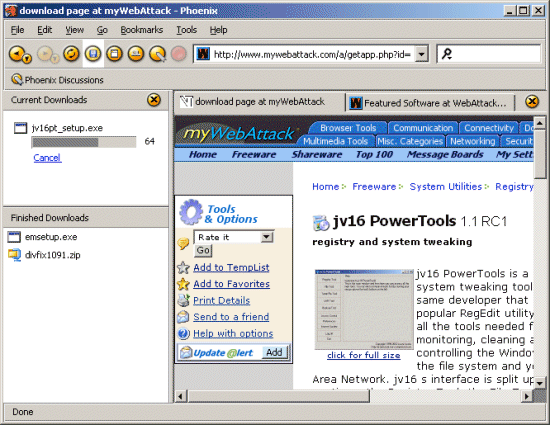
Task: Click the horizontal scrollbar right arrow
Action: coord(526,397)
